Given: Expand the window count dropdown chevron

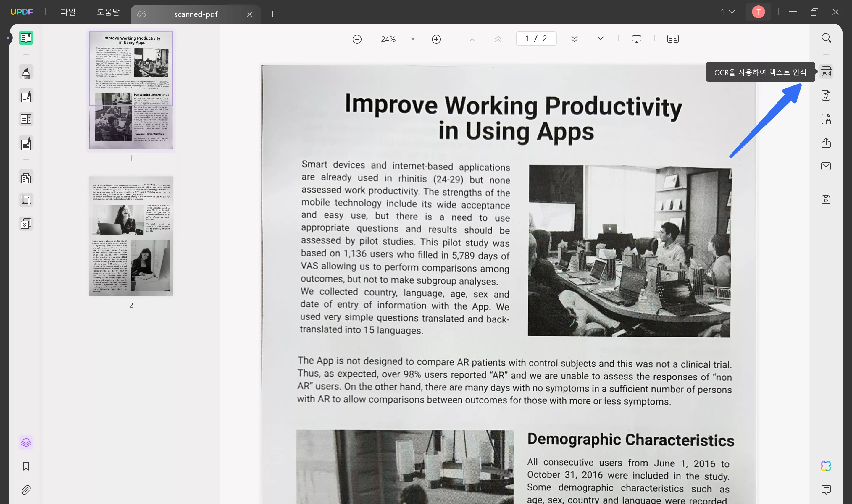Looking at the screenshot, I should tap(732, 12).
